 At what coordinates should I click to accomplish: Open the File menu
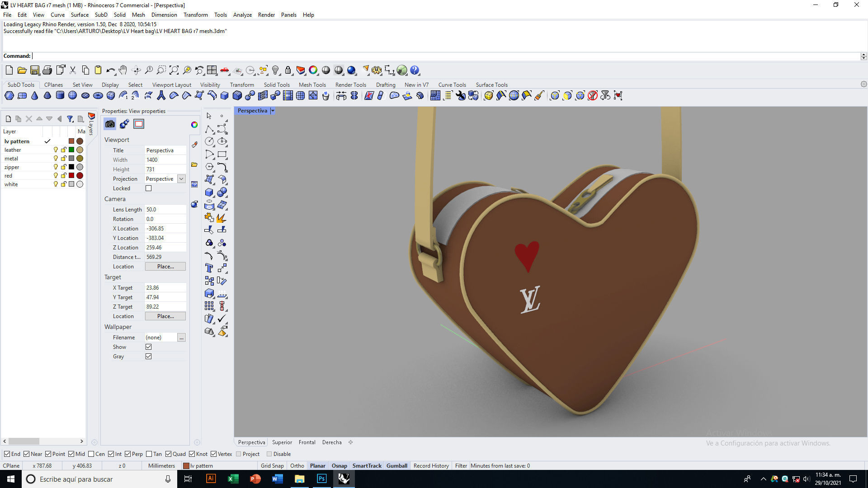click(x=7, y=15)
